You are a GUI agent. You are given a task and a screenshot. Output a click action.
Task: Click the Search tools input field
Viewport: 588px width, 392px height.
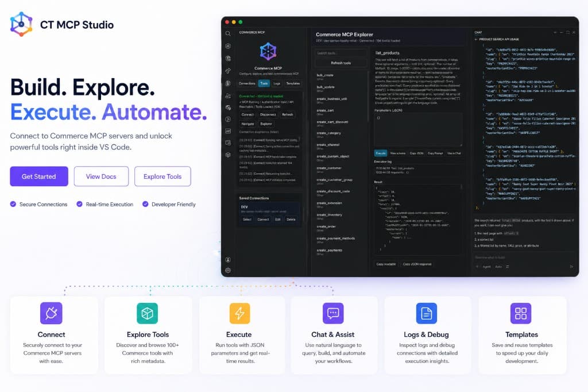click(341, 53)
